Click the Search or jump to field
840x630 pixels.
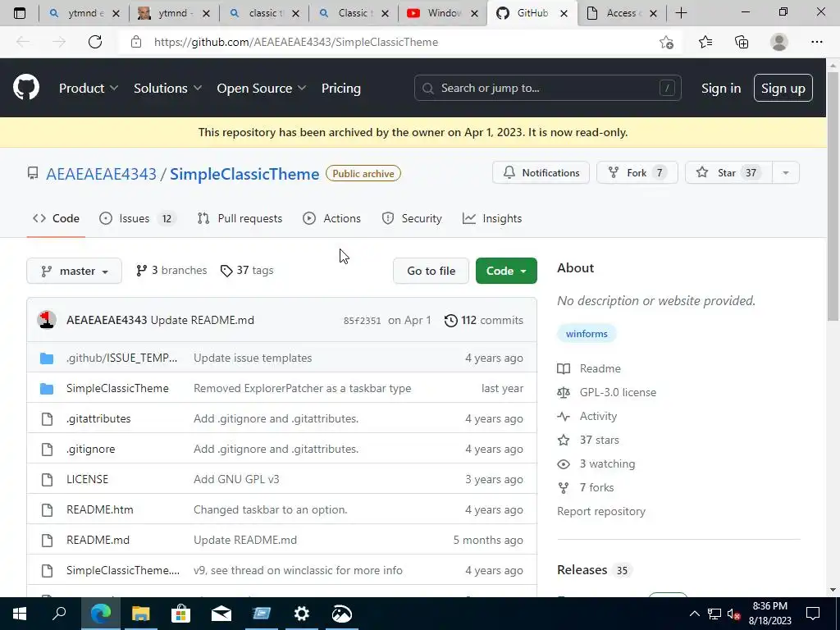tap(547, 88)
